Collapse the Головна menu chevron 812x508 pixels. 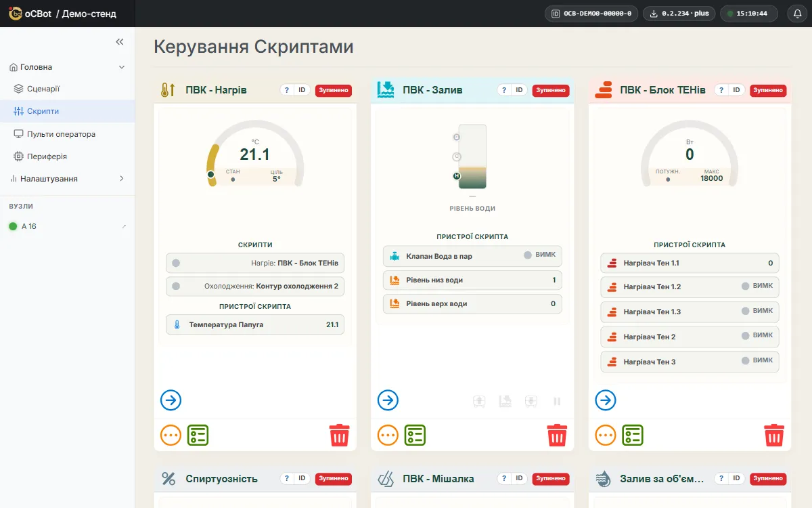pos(122,67)
